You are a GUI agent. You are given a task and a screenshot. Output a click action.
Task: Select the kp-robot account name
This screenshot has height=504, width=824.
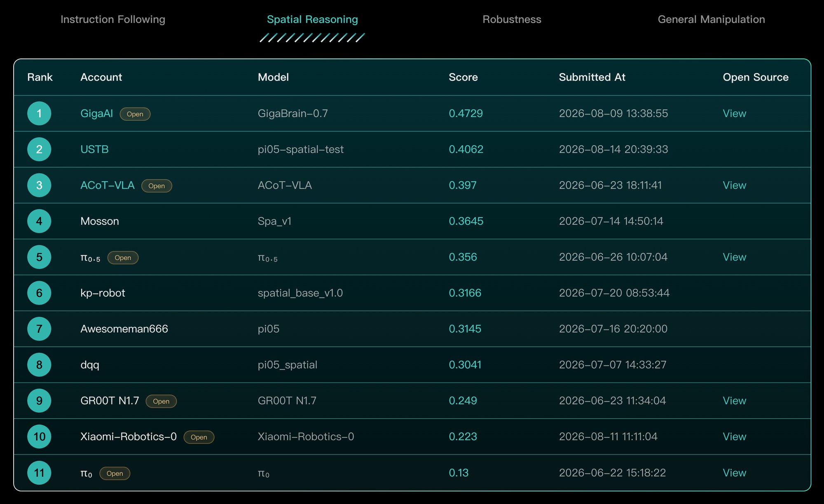pos(103,293)
